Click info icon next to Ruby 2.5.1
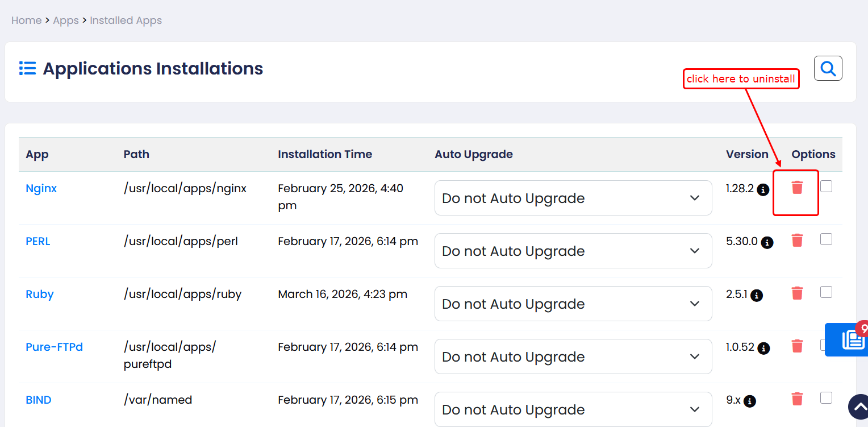This screenshot has width=868, height=427. click(756, 295)
